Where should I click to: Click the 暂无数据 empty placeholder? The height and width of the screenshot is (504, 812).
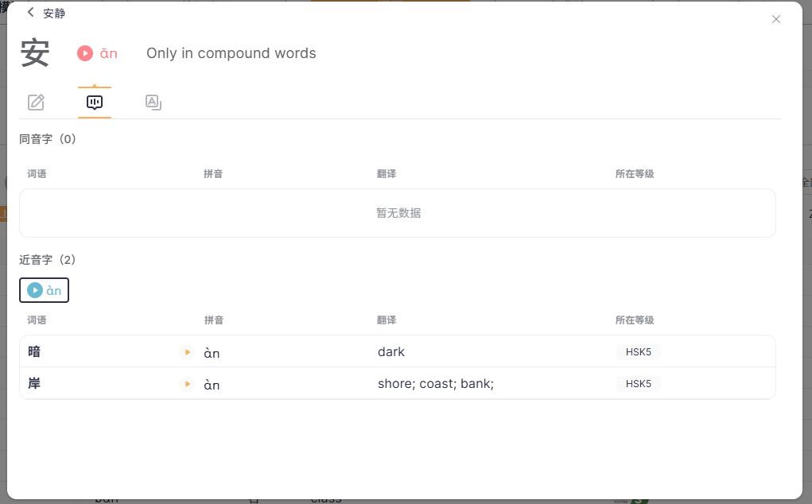398,213
